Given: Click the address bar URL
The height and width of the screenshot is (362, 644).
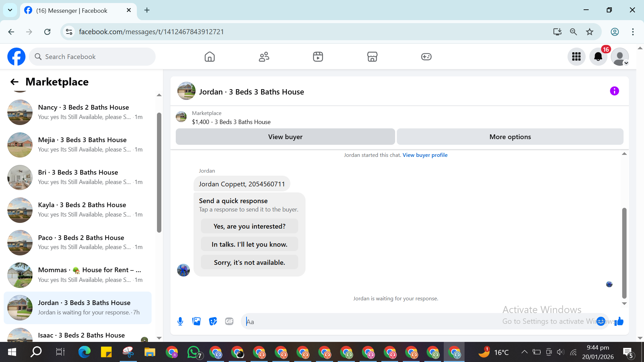Looking at the screenshot, I should (x=151, y=32).
